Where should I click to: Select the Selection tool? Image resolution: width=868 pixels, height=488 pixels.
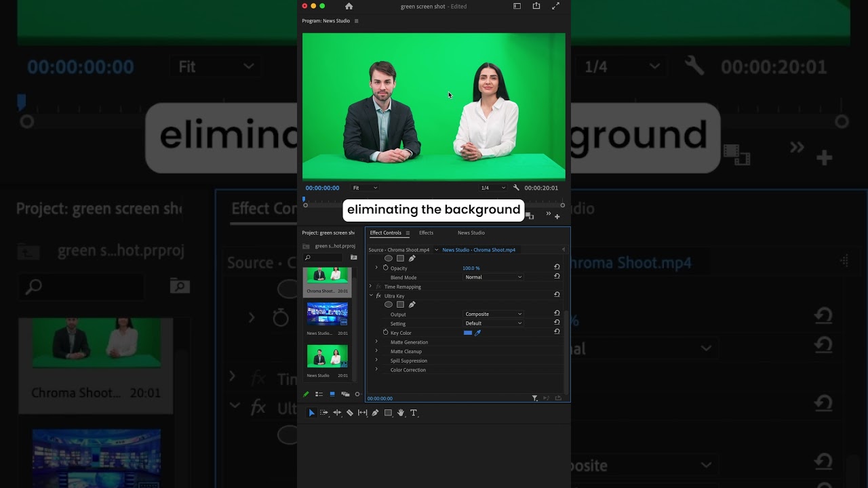pos(311,413)
